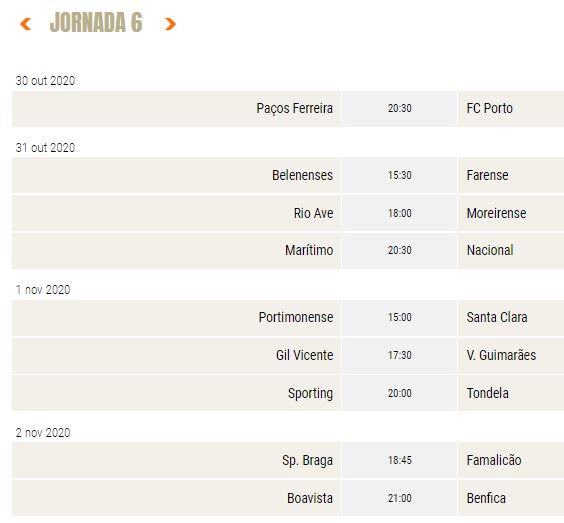Click Famalicão team name
The width and height of the screenshot is (564, 523).
(494, 460)
